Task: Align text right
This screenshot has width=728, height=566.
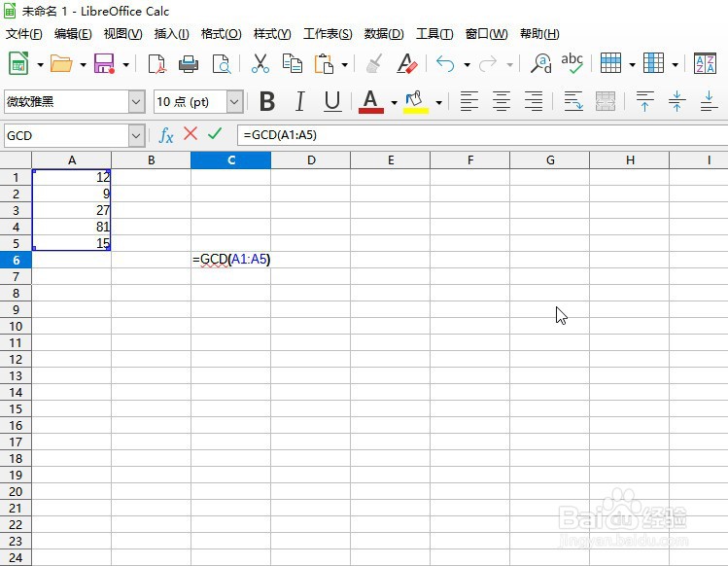Action: pyautogui.click(x=534, y=101)
